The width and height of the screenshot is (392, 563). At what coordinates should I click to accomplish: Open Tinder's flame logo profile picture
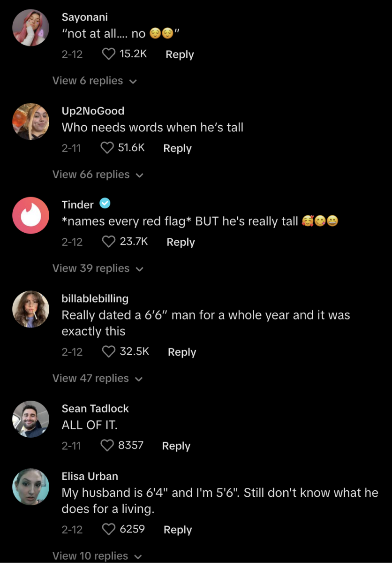30,215
